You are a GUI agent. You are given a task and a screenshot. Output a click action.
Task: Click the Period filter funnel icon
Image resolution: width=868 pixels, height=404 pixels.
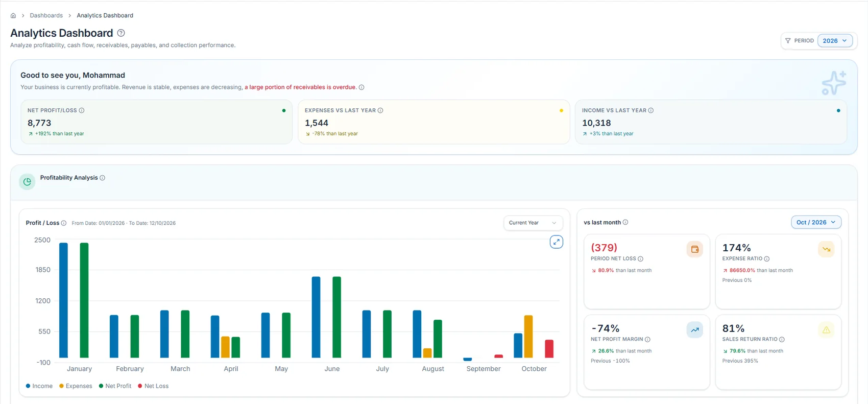point(788,41)
